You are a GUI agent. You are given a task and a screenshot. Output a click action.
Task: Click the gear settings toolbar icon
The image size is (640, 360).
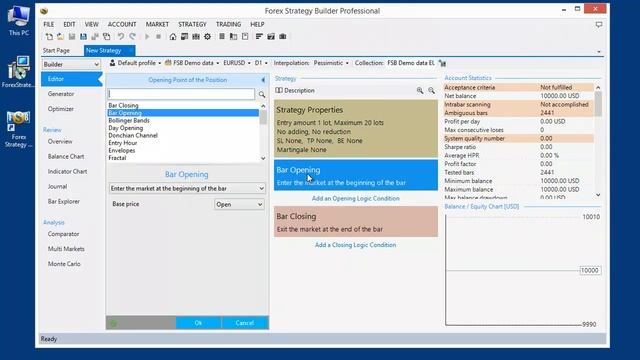[207, 37]
